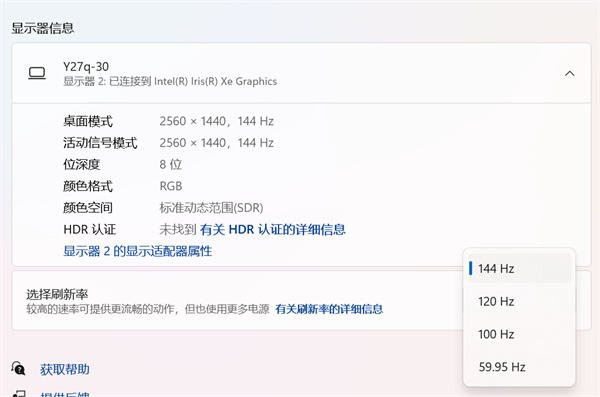
Task: Click the 位深度 value 8 位
Action: point(170,164)
